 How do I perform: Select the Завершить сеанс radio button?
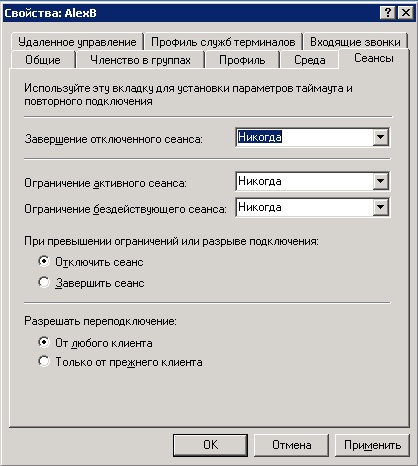click(44, 283)
